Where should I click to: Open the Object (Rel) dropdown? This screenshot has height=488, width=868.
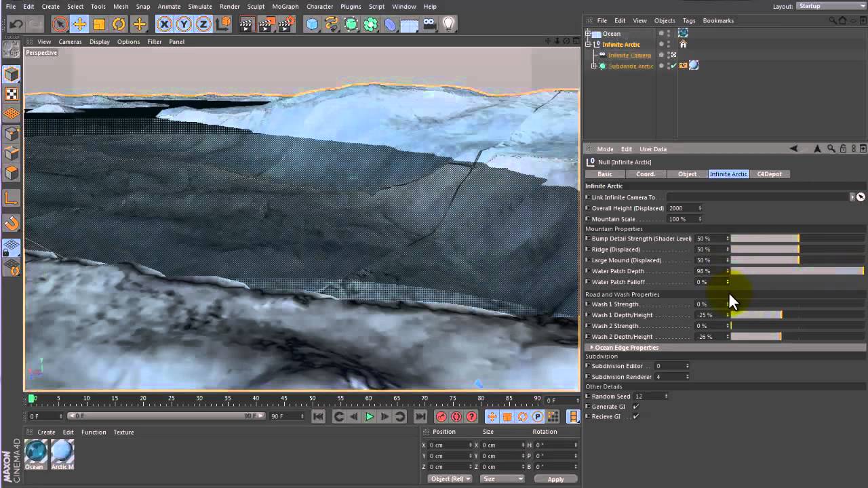(450, 479)
